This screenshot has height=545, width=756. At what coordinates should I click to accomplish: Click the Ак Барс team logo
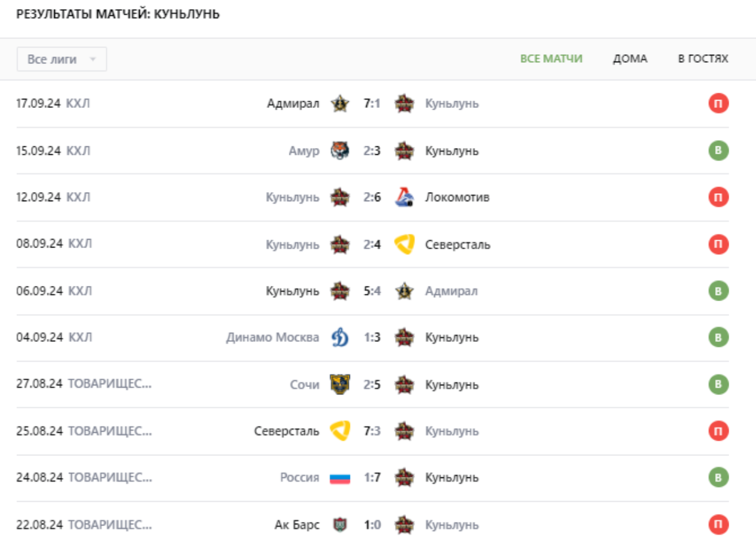pyautogui.click(x=340, y=525)
